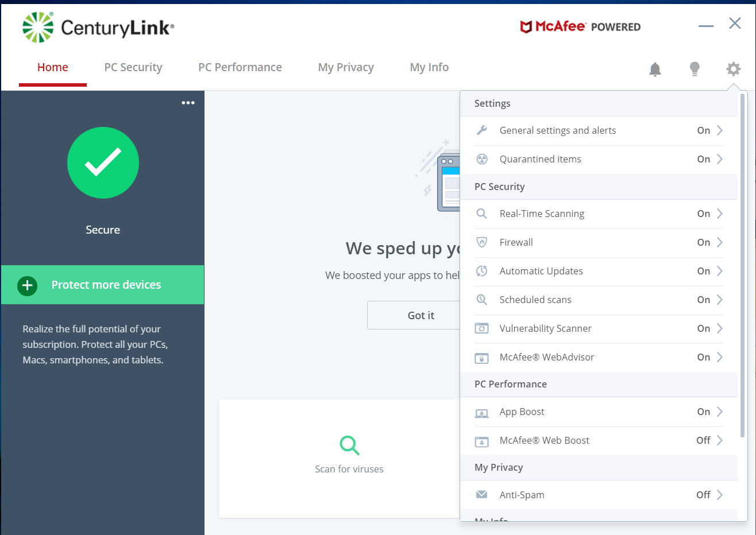This screenshot has height=535, width=756.
Task: Minimize the CenturyLink window
Action: [706, 26]
